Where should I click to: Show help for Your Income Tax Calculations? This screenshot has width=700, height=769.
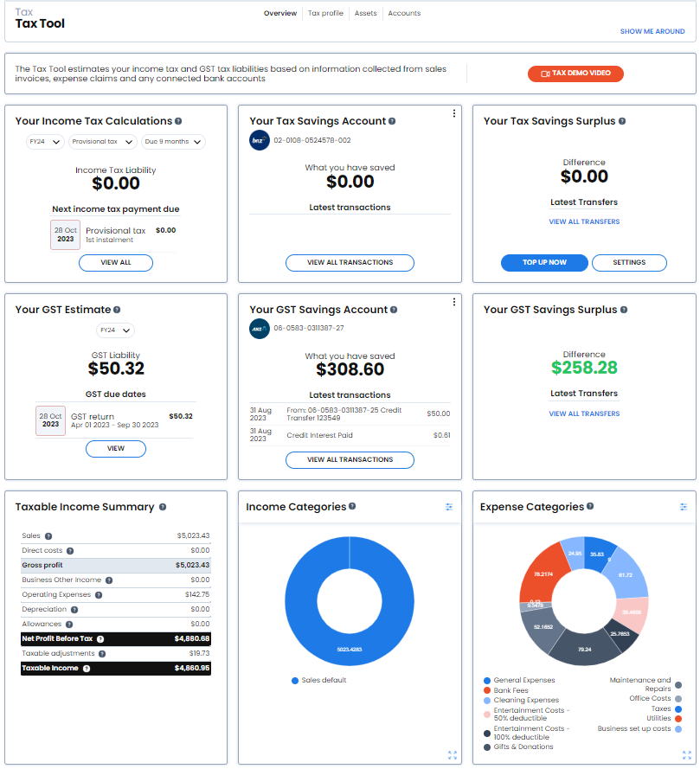(x=178, y=121)
